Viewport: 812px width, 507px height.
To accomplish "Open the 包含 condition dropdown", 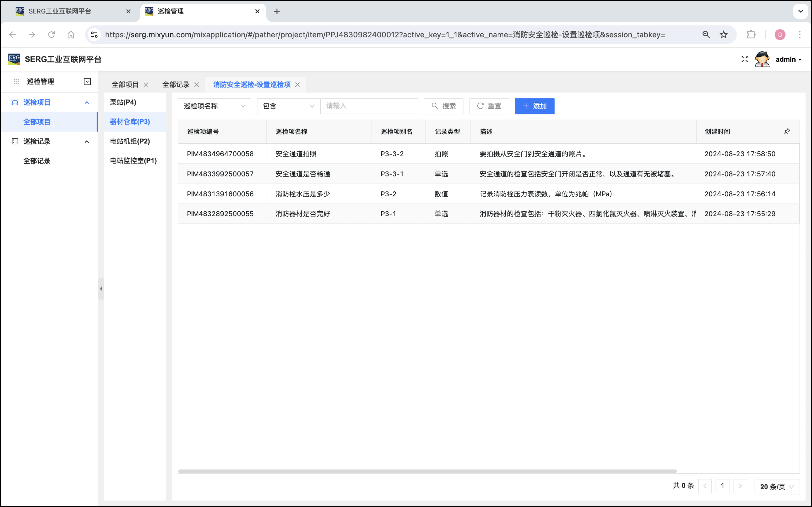I will coord(288,106).
